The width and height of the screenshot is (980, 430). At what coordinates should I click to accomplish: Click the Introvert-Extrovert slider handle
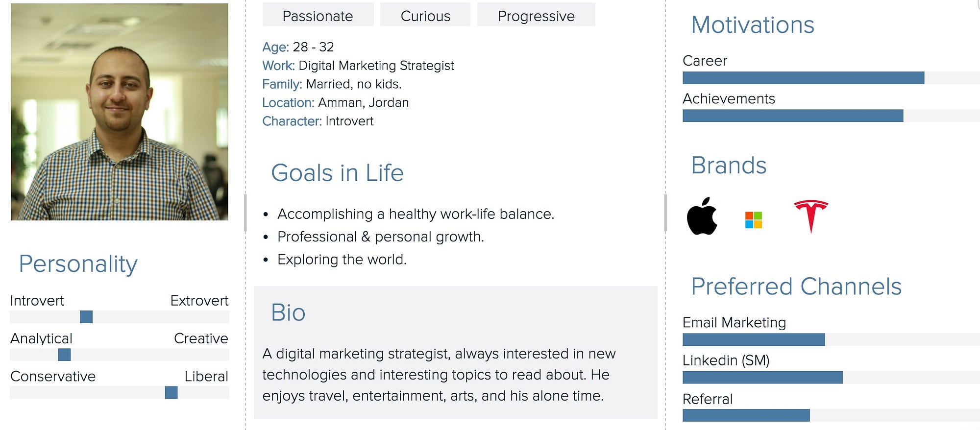pyautogui.click(x=86, y=317)
